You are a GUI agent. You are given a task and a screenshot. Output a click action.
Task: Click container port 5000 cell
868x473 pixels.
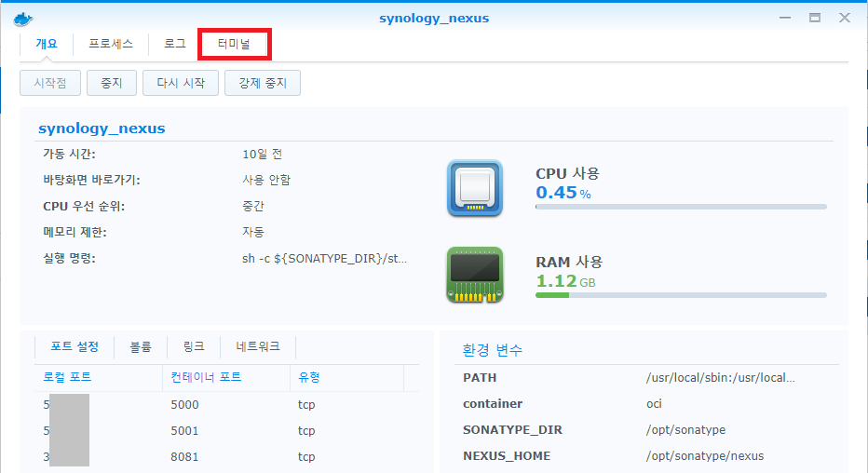[x=184, y=405]
